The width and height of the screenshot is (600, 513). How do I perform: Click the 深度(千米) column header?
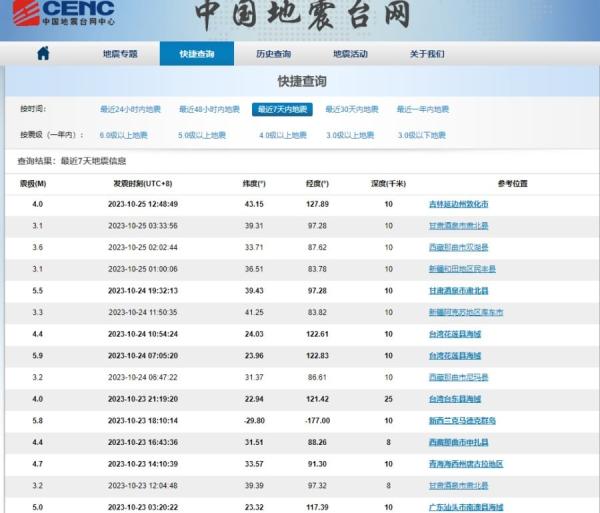[388, 184]
